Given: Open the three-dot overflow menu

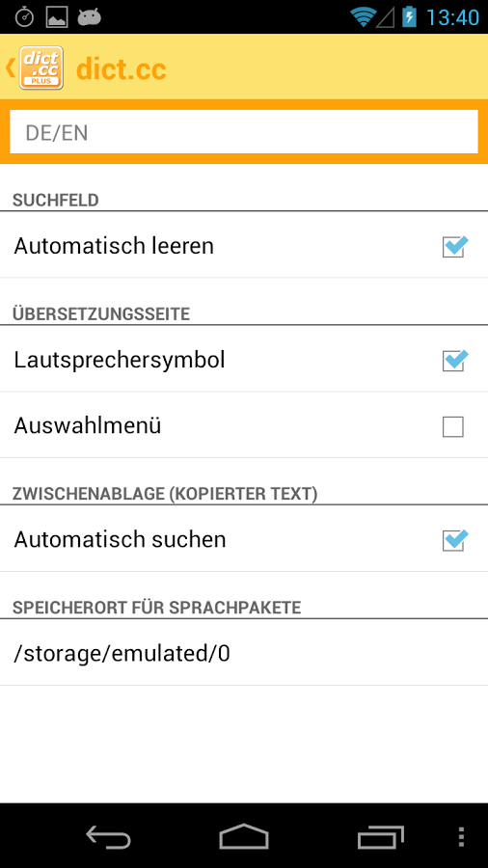Looking at the screenshot, I should click(461, 836).
